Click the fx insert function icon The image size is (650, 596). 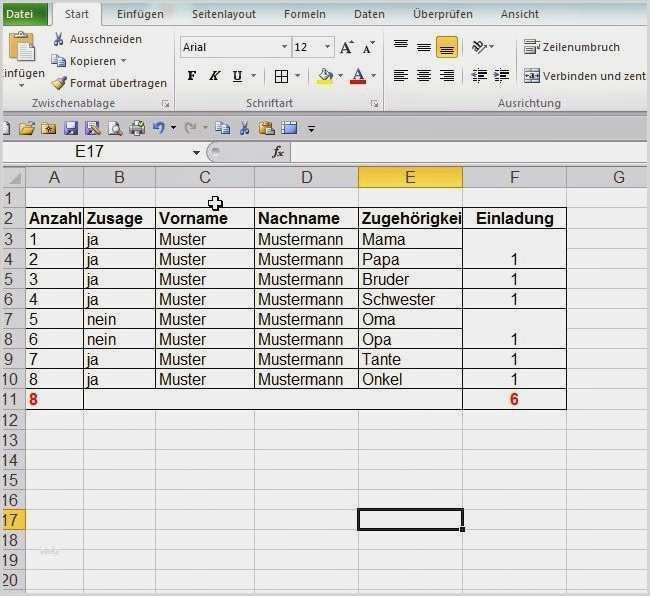tap(278, 152)
